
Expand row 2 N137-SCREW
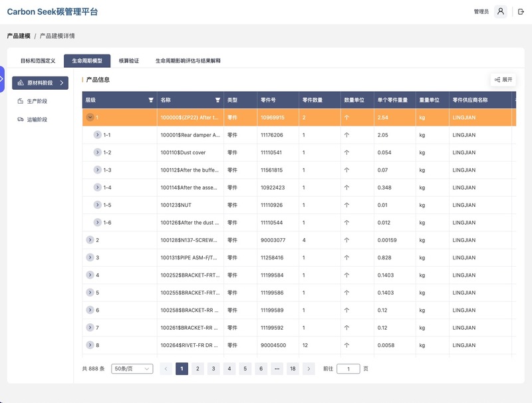(90, 240)
